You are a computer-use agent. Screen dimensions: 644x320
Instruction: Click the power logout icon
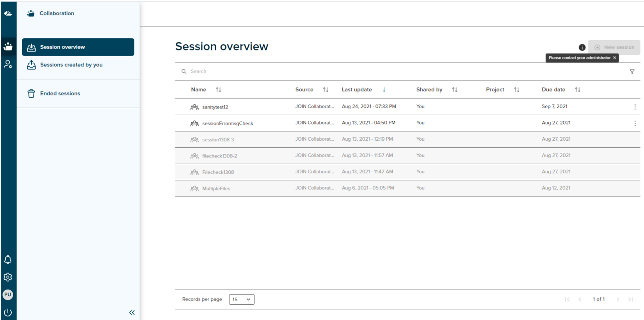(x=8, y=312)
